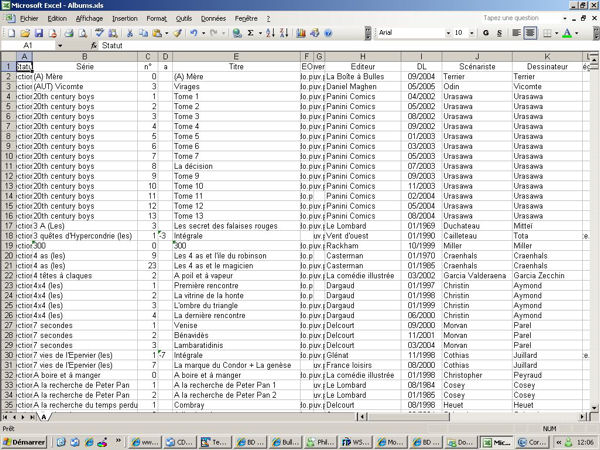This screenshot has width=600, height=450.
Task: Paste using the clipboard icon
Action: pos(157,33)
